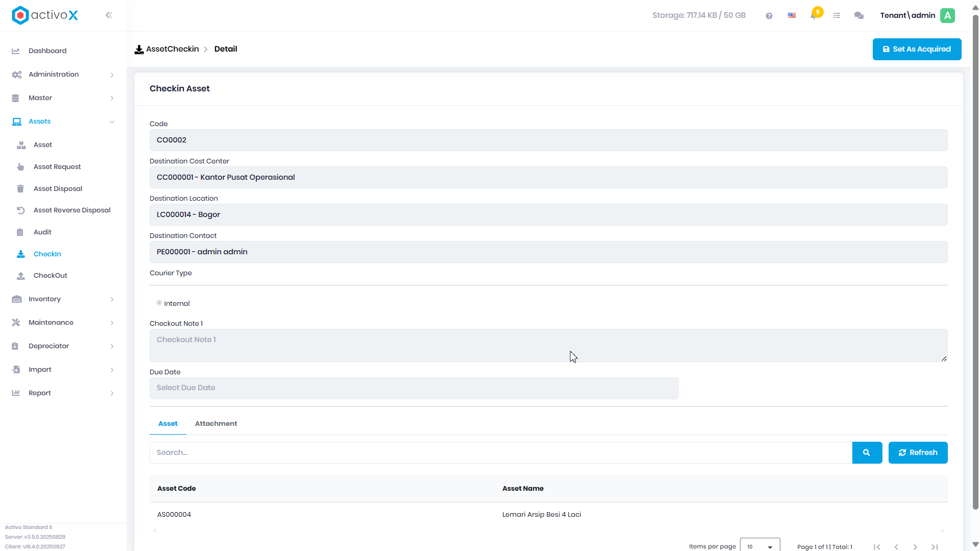
Task: Click the activoX logo
Action: tap(45, 15)
